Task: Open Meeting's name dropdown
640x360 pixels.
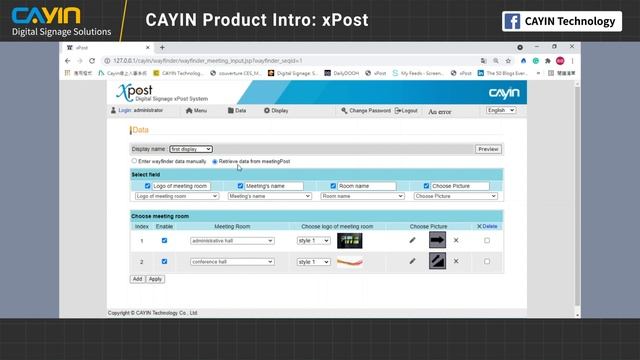Action: point(269,196)
